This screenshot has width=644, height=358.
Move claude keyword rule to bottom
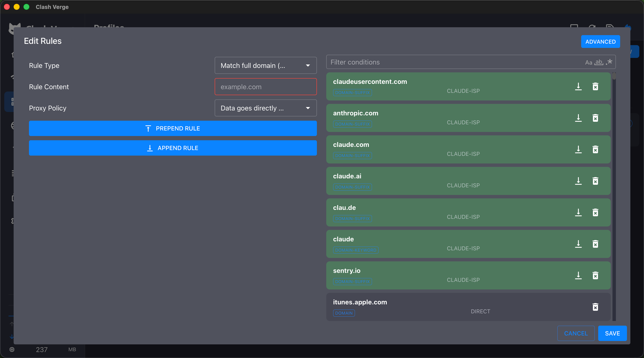pos(578,244)
